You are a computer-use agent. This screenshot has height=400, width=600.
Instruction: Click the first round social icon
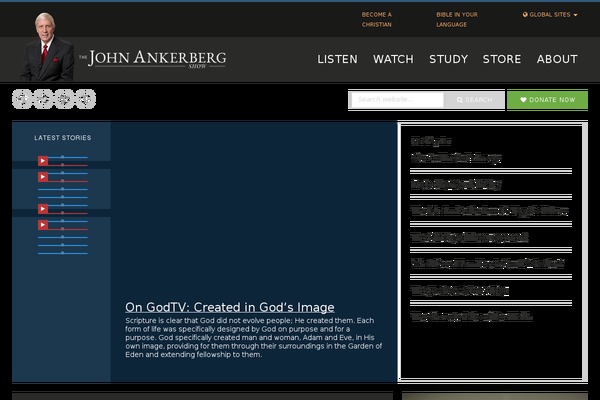pos(22,99)
